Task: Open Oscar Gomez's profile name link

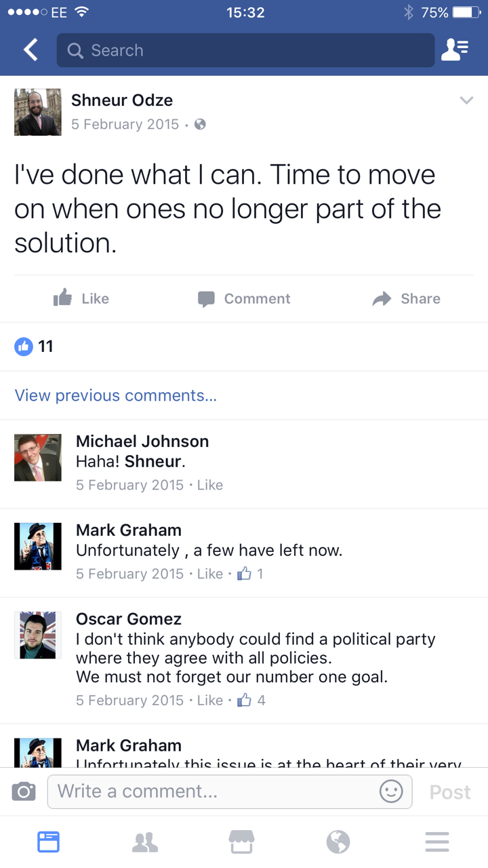Action: 129,618
